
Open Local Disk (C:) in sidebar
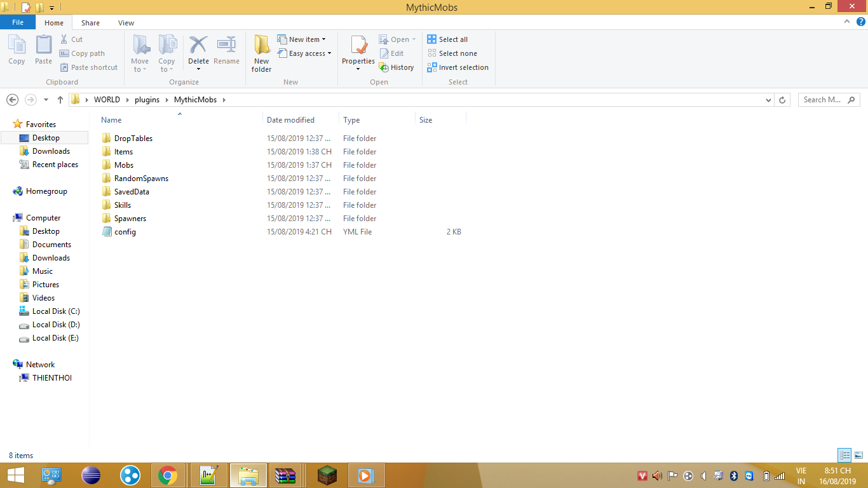pyautogui.click(x=56, y=311)
